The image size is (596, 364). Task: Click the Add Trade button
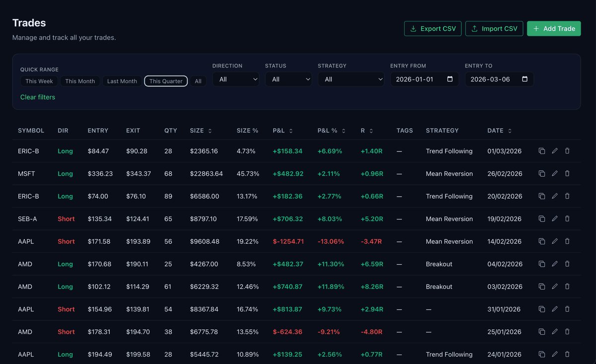point(554,28)
